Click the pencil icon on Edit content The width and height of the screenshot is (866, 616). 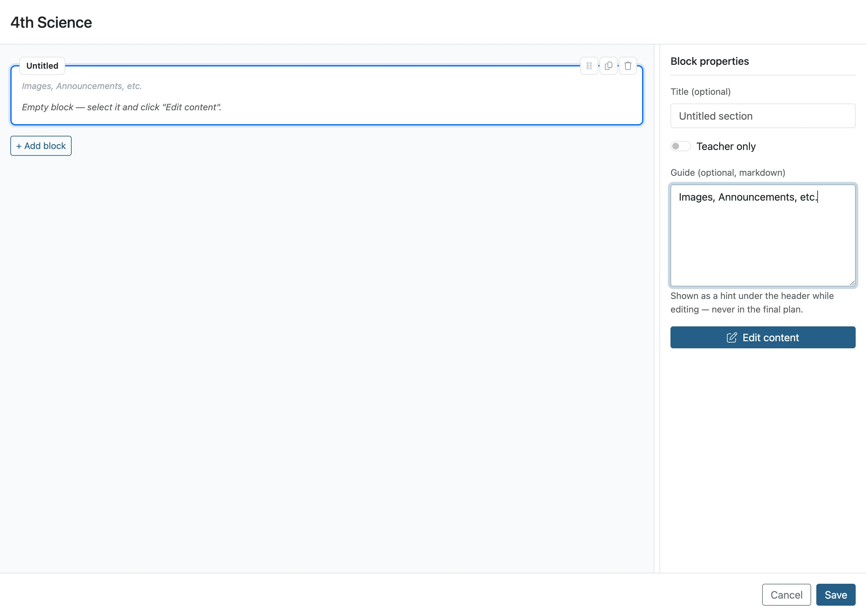pyautogui.click(x=732, y=338)
